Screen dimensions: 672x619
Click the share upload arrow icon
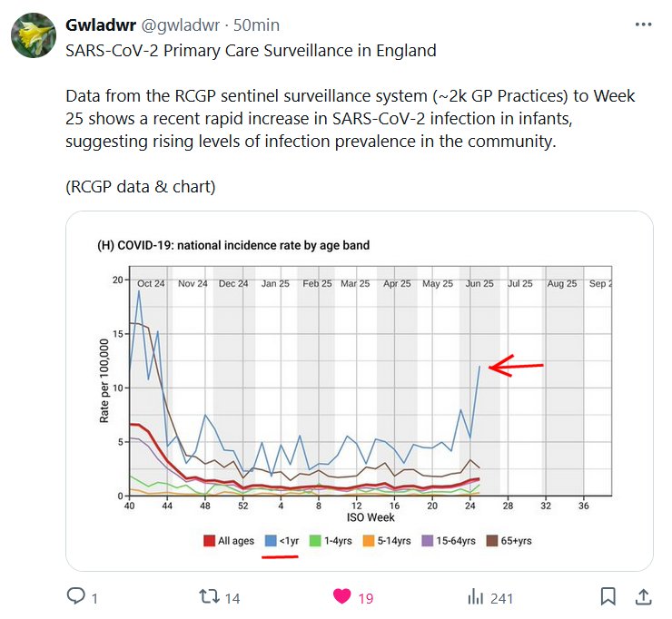tap(642, 596)
